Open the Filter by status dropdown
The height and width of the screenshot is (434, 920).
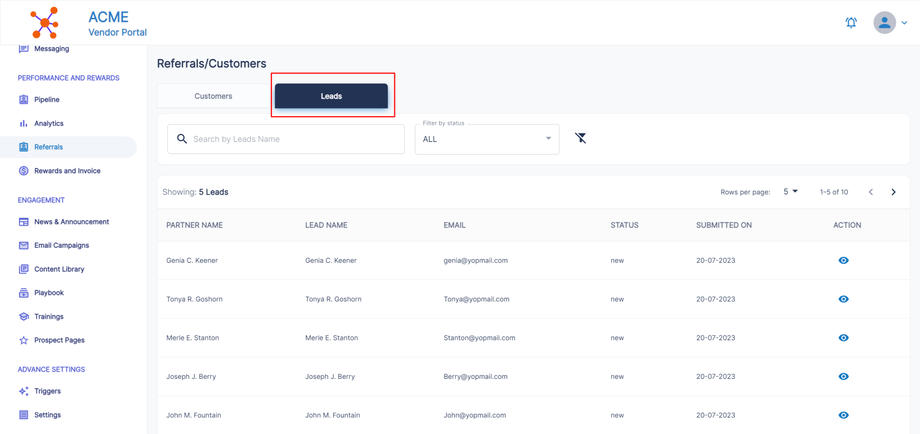pos(487,139)
